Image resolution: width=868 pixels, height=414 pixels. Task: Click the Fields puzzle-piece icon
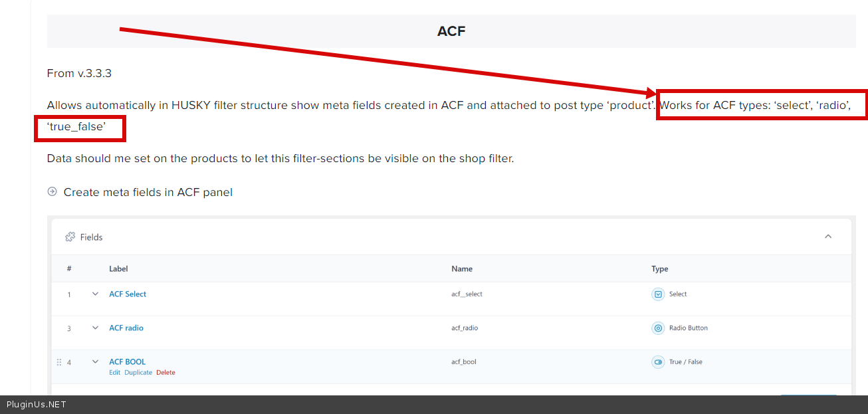click(x=70, y=237)
